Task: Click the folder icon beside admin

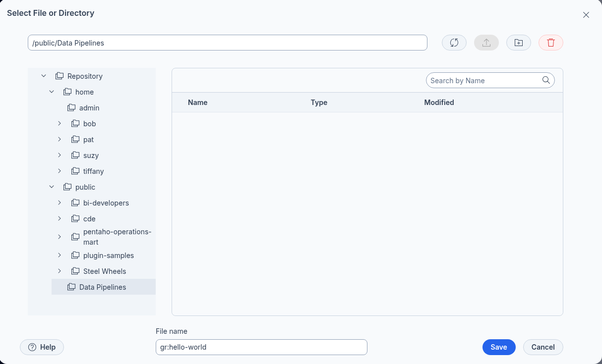Action: (x=71, y=108)
